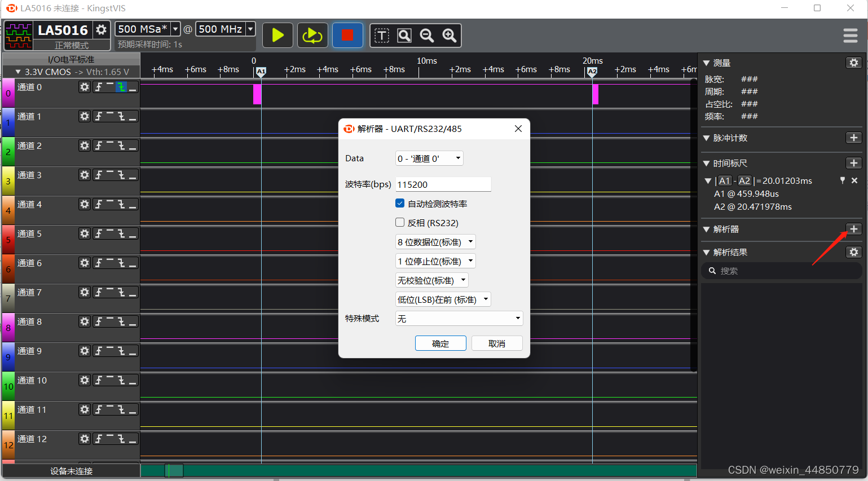The height and width of the screenshot is (481, 868).
Task: Open the 1 位停止位 dropdown
Action: click(x=435, y=261)
